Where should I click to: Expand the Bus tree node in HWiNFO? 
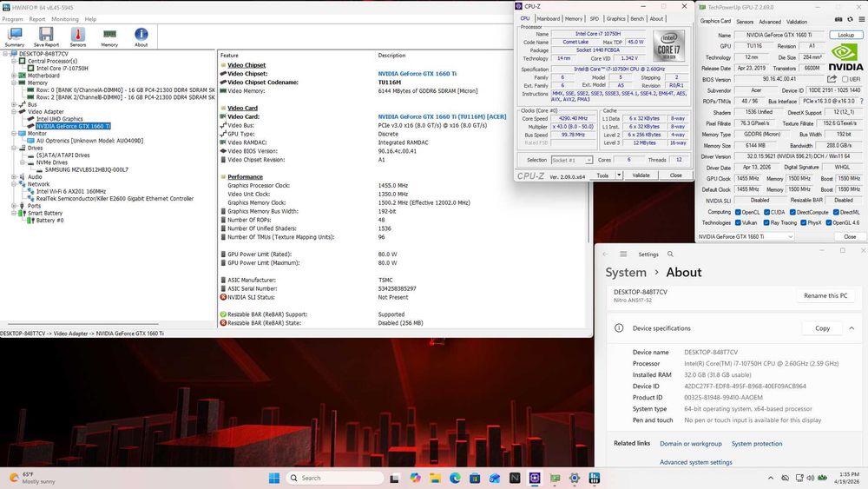(14, 104)
